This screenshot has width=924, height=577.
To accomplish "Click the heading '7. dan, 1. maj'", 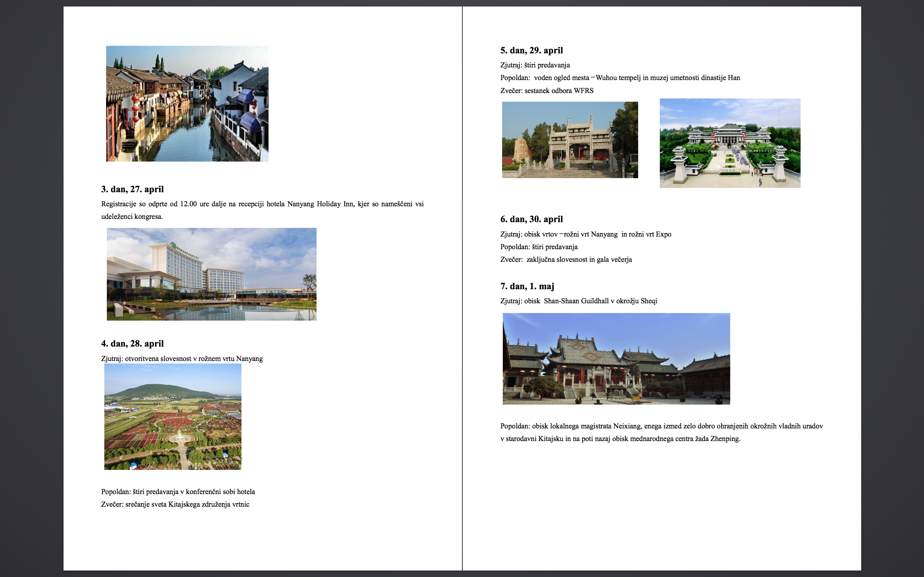I will coord(527,286).
